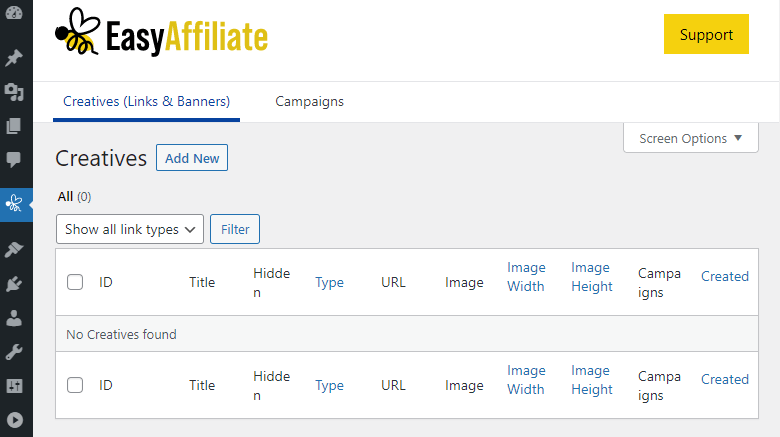Tick the select-all checkbox in table footer
780x437 pixels.
click(x=75, y=385)
